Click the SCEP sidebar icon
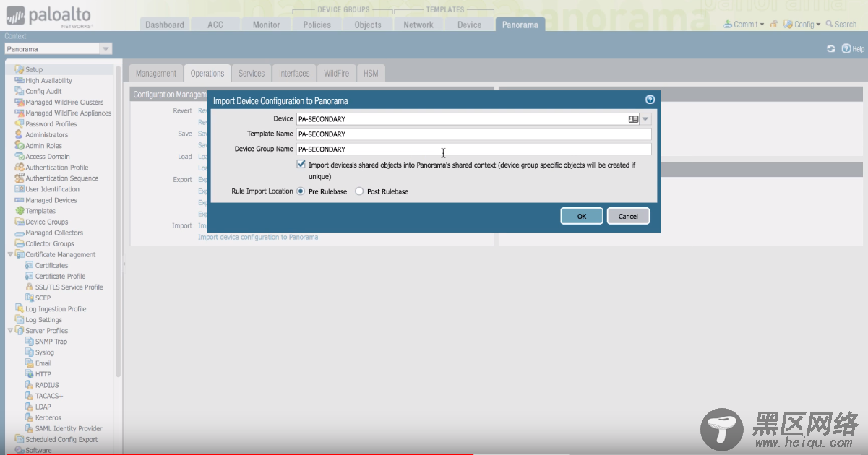This screenshot has width=868, height=455. click(x=29, y=298)
